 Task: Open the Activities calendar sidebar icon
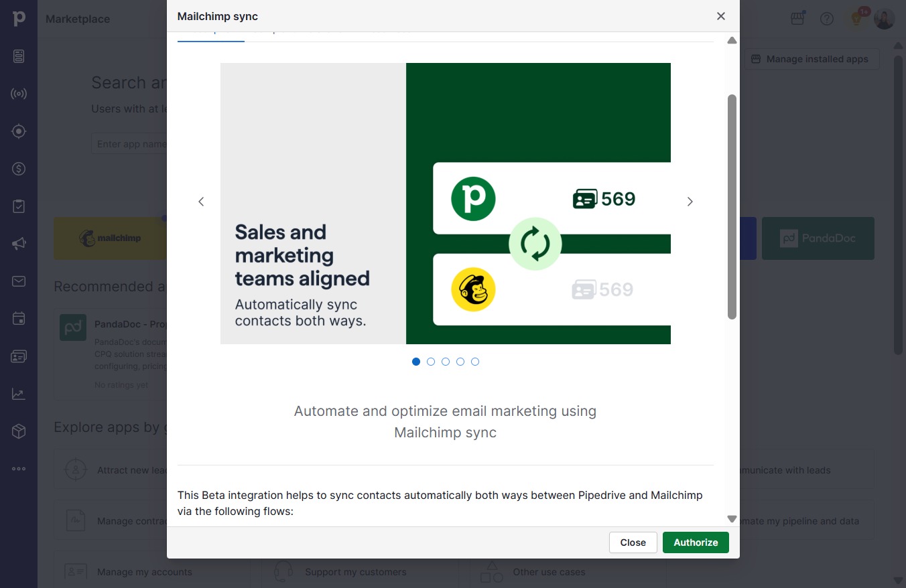pos(19,319)
